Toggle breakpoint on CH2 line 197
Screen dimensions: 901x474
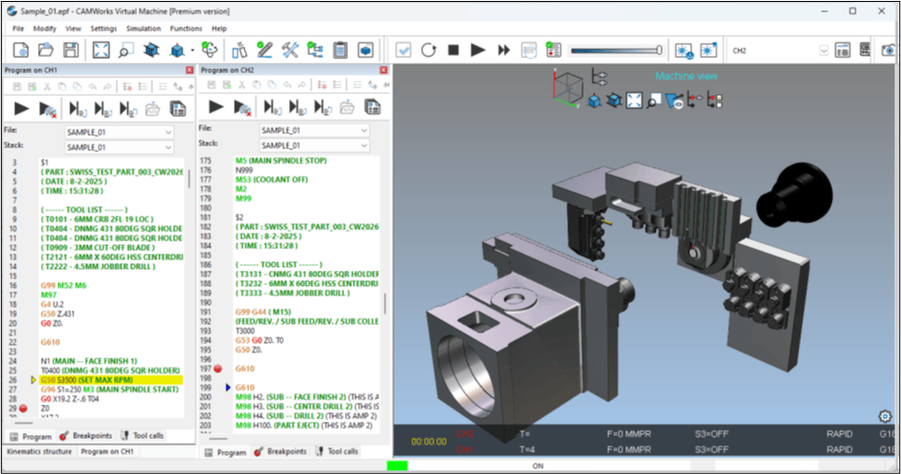(218, 368)
